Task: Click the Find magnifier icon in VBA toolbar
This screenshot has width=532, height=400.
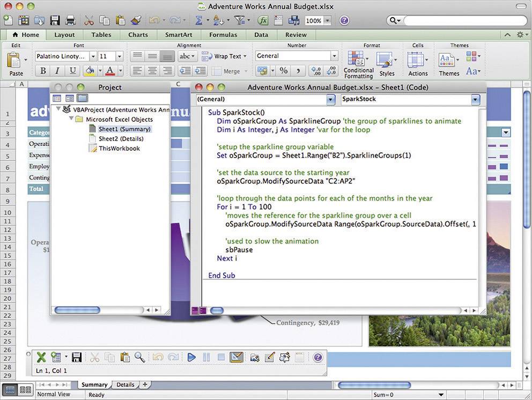Action: pos(140,357)
